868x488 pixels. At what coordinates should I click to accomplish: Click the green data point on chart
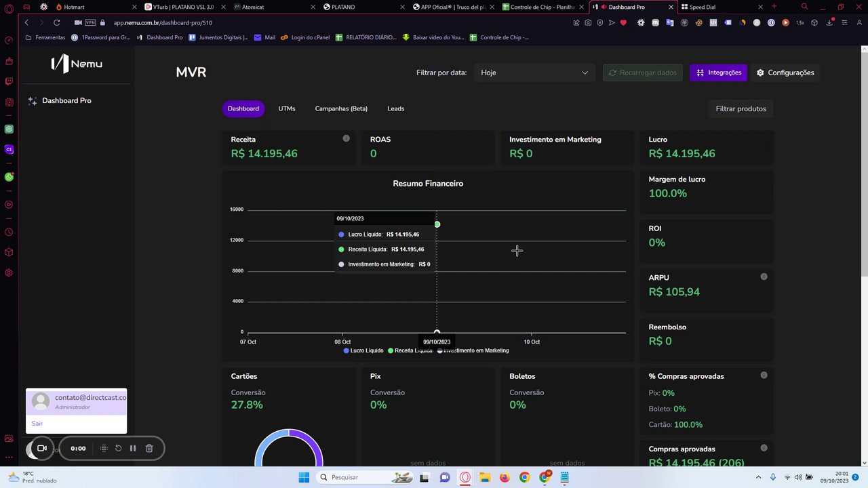tap(437, 224)
